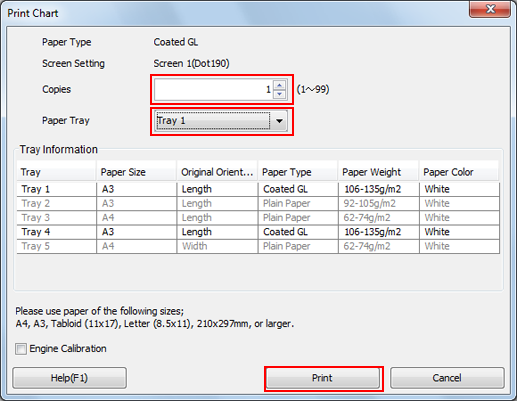Select the Tray 3 table row
This screenshot has height=401, width=517.
[258, 218]
